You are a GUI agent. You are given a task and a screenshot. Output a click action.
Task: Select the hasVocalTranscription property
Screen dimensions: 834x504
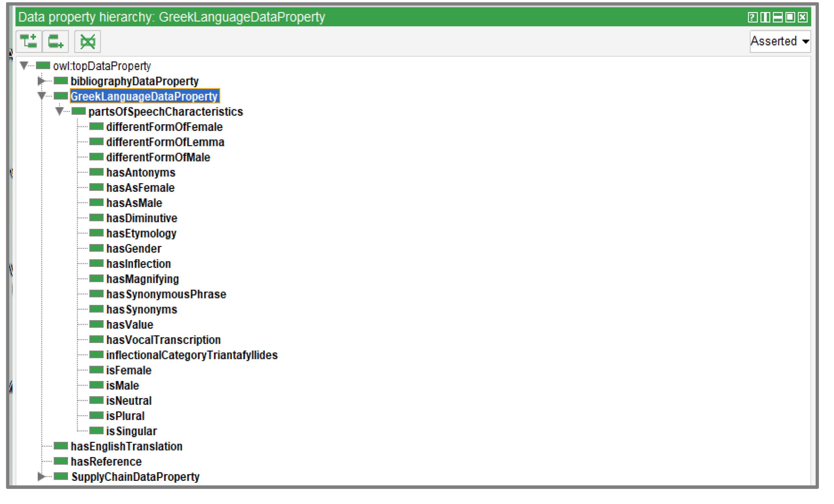pyautogui.click(x=163, y=340)
